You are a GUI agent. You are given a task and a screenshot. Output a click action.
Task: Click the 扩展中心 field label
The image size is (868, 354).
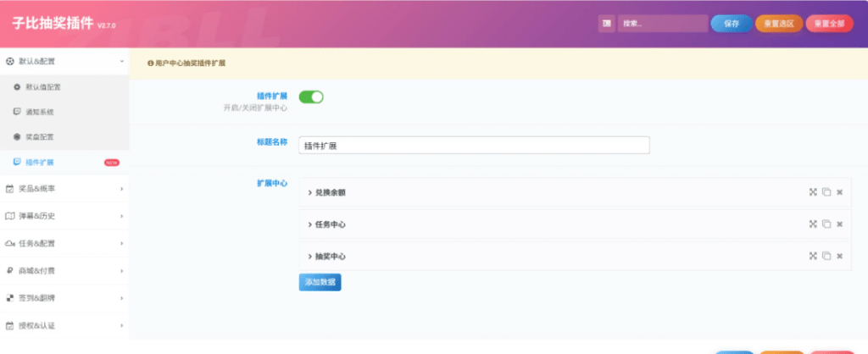coord(272,183)
